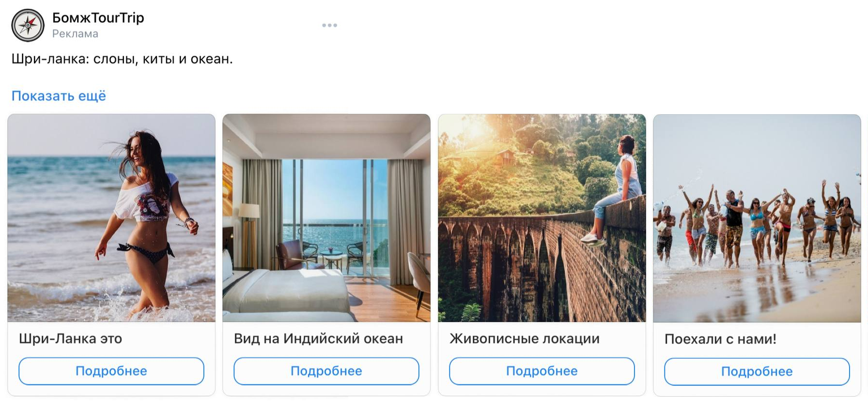Click the sunlit treehouse in the bridge photo
Screen dimensions: 868x406
(505, 156)
